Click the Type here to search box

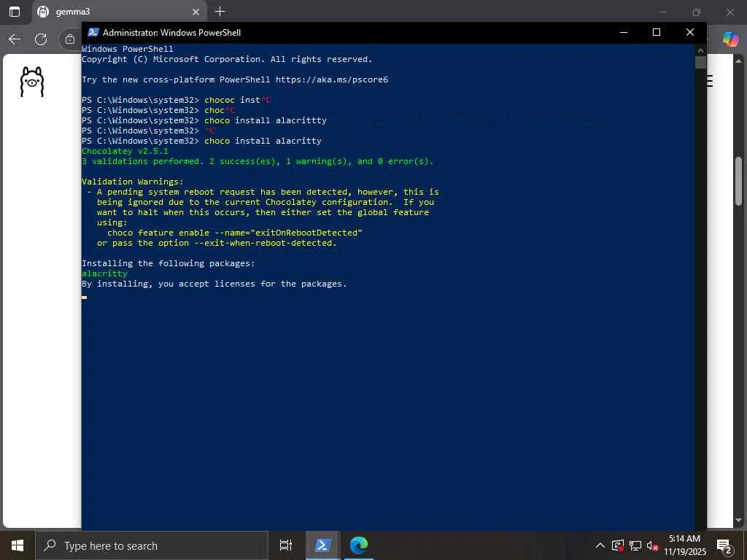coord(152,545)
